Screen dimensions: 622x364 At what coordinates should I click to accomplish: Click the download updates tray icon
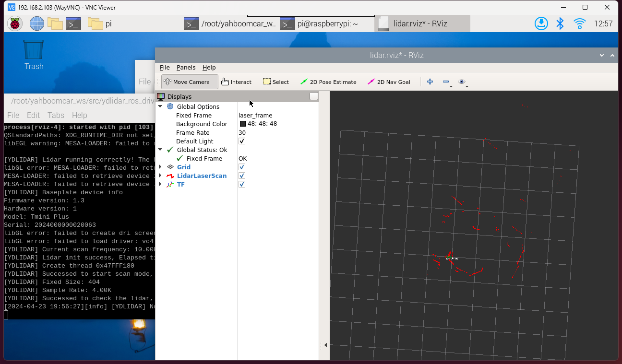[541, 23]
